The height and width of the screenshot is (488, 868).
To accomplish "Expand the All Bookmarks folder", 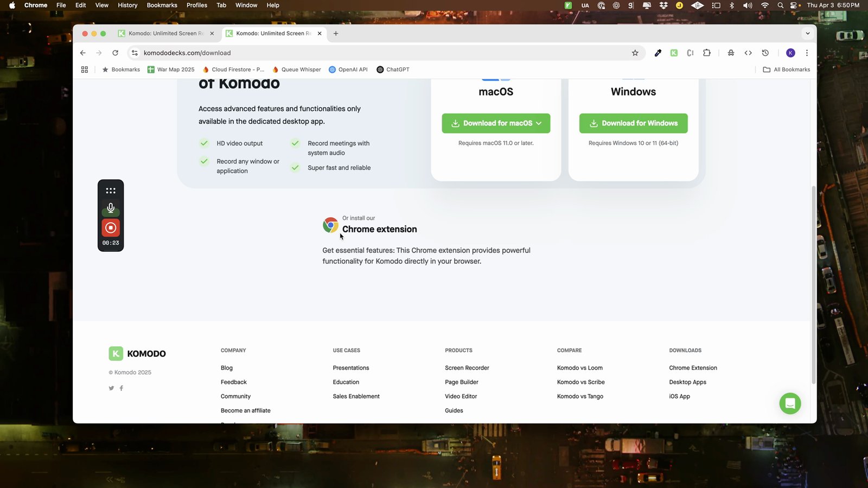I will tap(786, 69).
